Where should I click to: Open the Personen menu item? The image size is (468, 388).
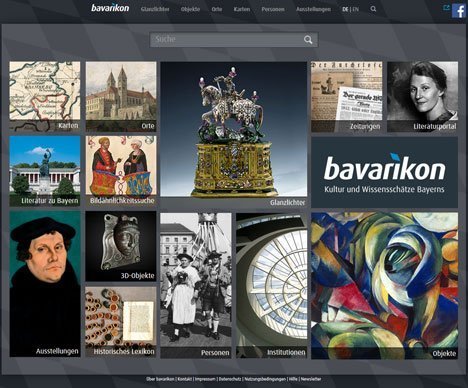point(273,9)
